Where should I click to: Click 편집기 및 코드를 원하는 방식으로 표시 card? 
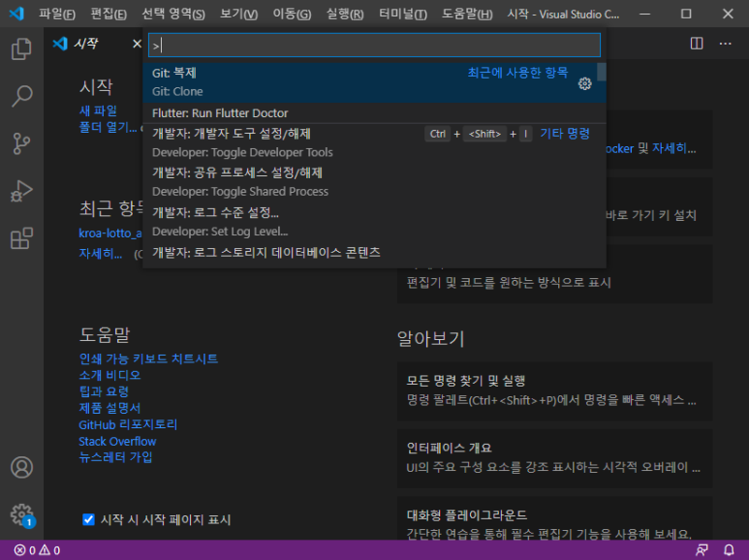coord(554,280)
